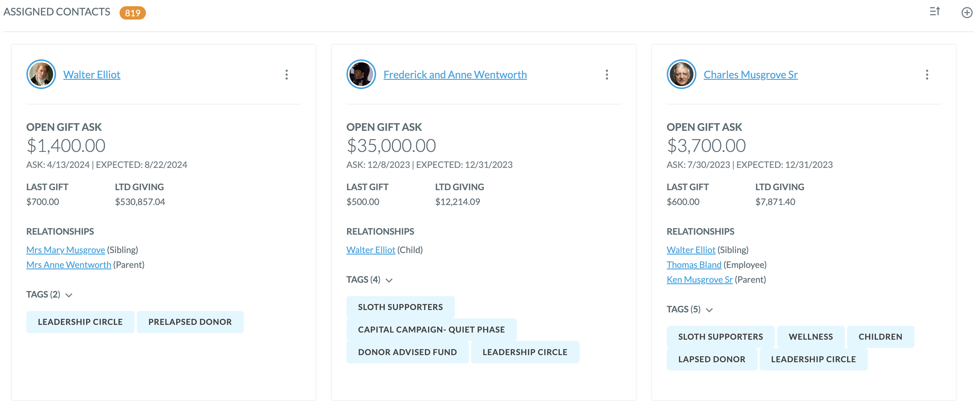This screenshot has width=980, height=410.
Task: Click the ASK: 4/13/2024 date line
Action: pos(106,165)
